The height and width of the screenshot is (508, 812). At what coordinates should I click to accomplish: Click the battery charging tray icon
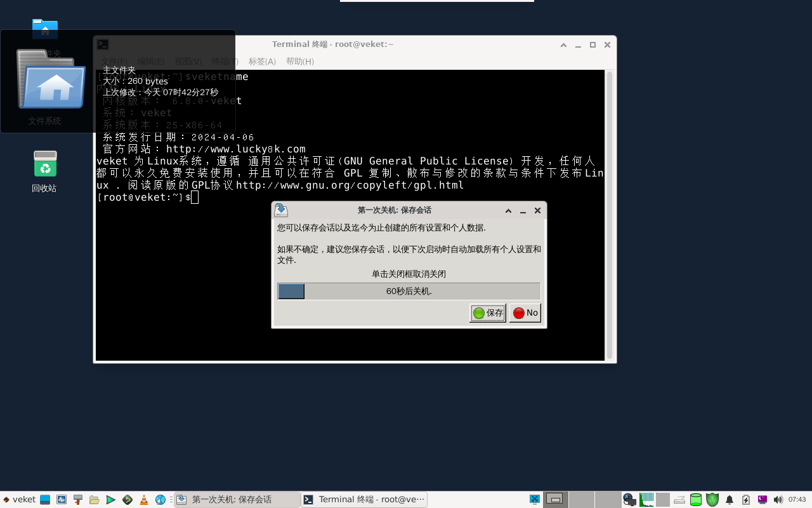[x=746, y=500]
